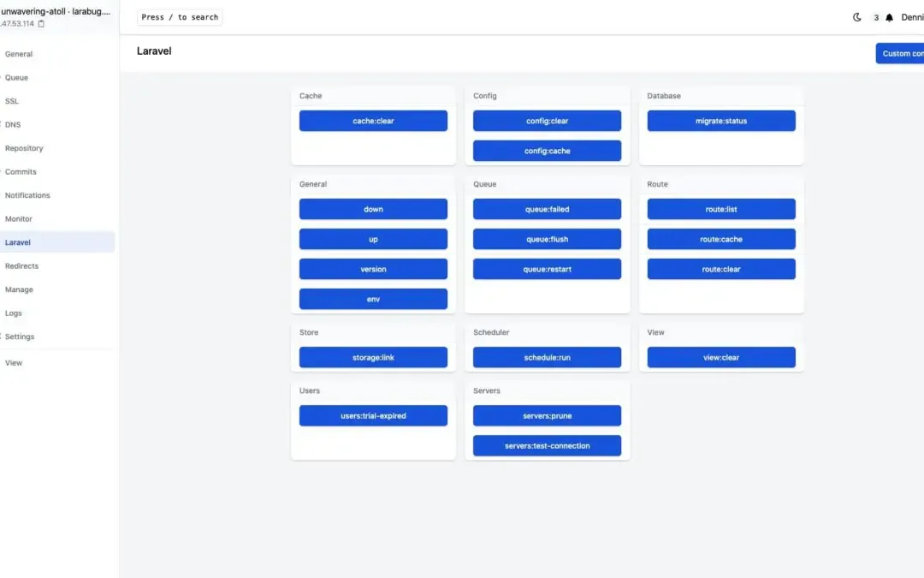The height and width of the screenshot is (578, 924).
Task: Open the Dennis user account menu
Action: pyautogui.click(x=911, y=16)
